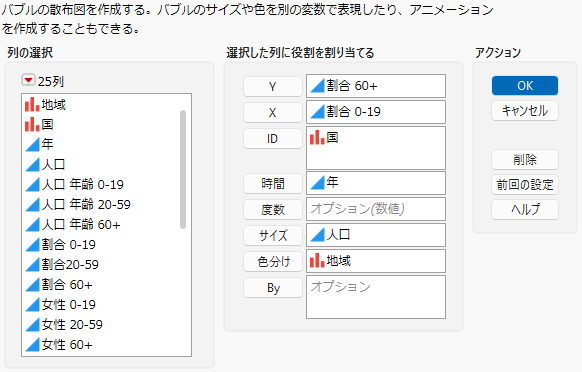Select the 国 column in the column list
The height and width of the screenshot is (372, 582).
click(x=47, y=124)
